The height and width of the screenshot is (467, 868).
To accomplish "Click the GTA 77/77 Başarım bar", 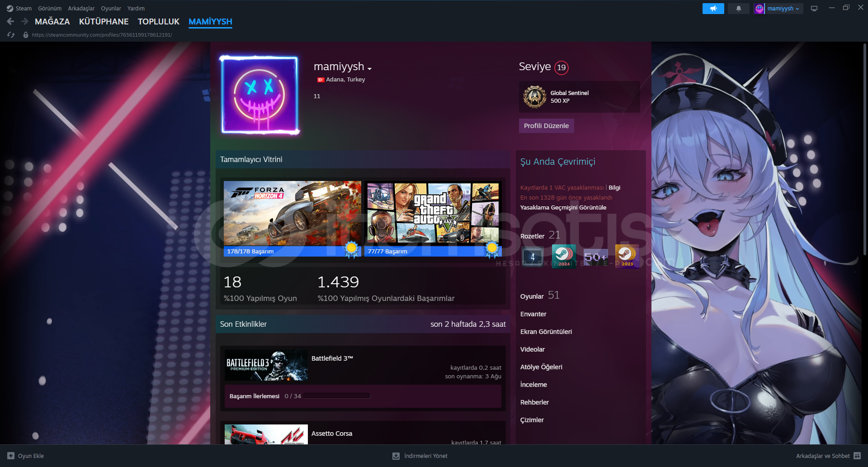I will tap(433, 251).
